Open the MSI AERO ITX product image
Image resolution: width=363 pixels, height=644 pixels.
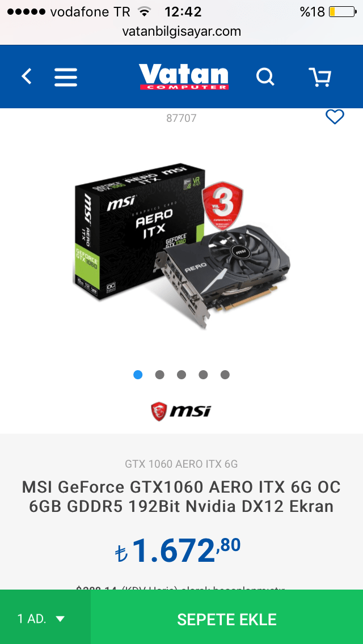tap(182, 247)
